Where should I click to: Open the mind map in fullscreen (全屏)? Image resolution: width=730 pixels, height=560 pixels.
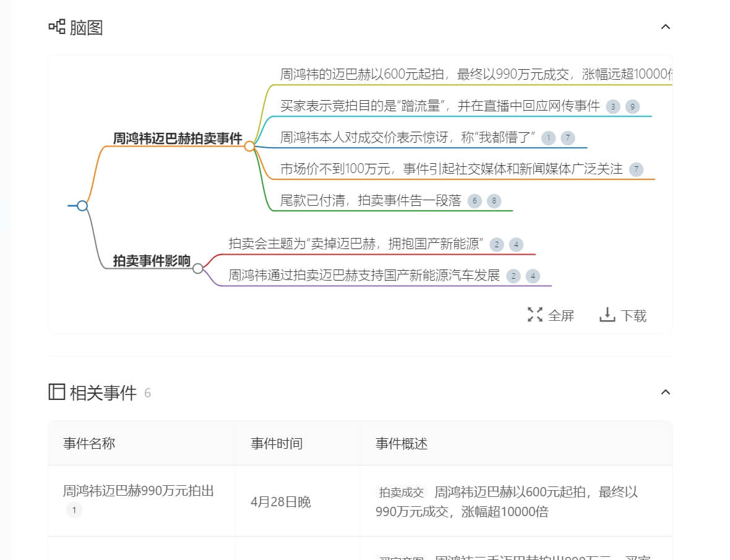[551, 315]
